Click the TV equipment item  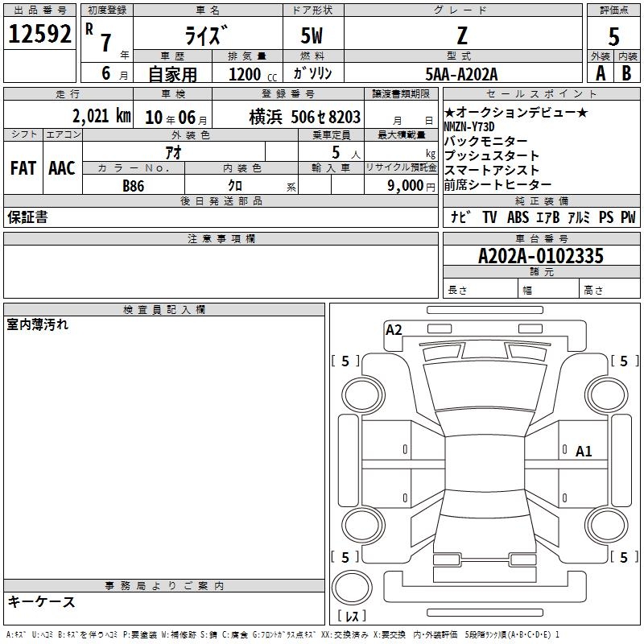click(x=489, y=217)
